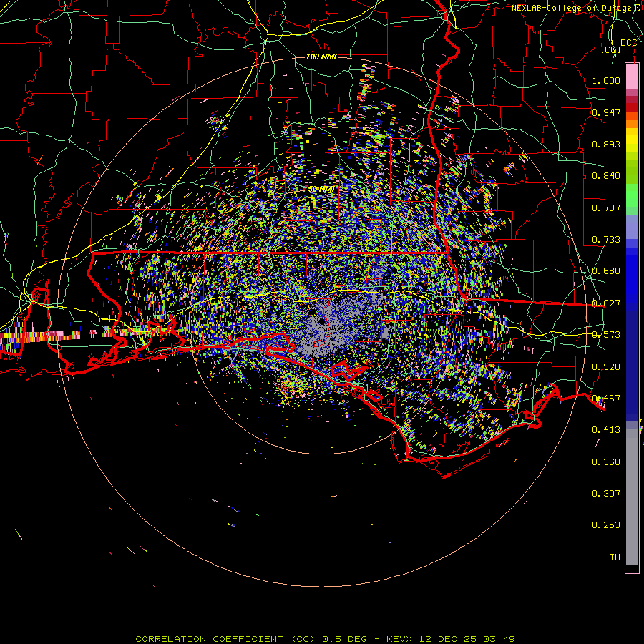Click the 0.627 legend value
The width and height of the screenshot is (644, 644).
click(x=606, y=303)
